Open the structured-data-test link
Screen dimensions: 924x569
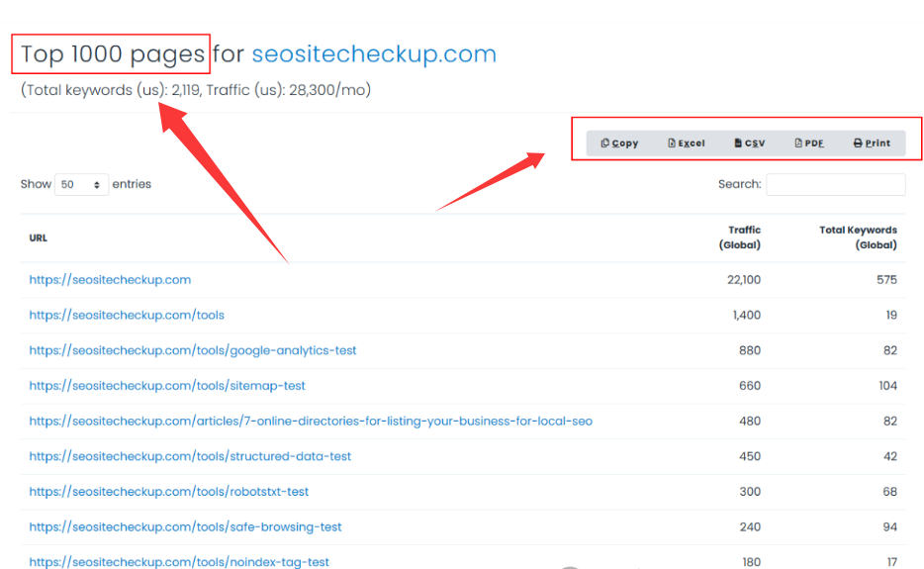(190, 457)
